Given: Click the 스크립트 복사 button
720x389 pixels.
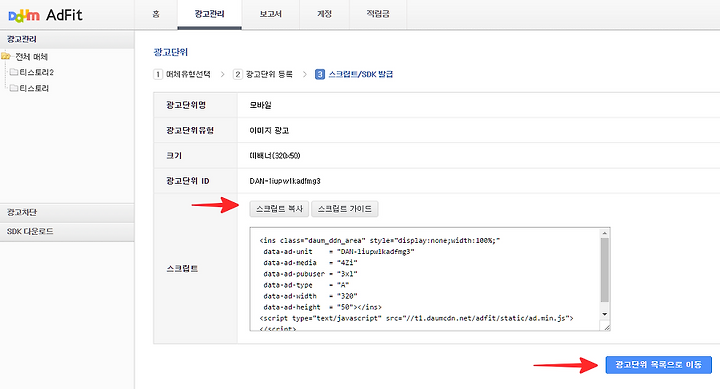Looking at the screenshot, I should pyautogui.click(x=279, y=209).
